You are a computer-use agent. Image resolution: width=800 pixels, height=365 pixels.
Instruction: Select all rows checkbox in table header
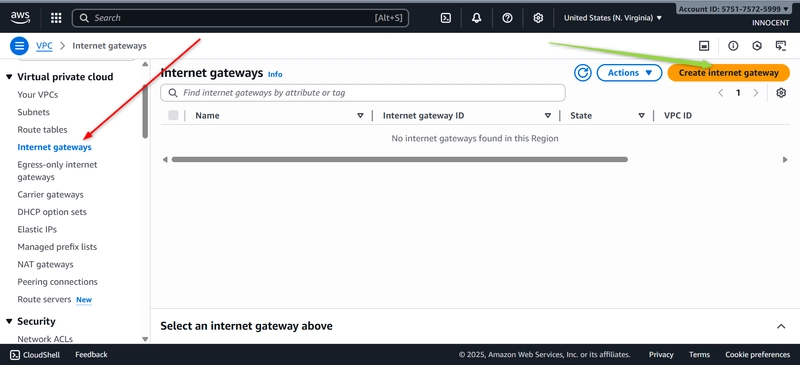tap(173, 115)
